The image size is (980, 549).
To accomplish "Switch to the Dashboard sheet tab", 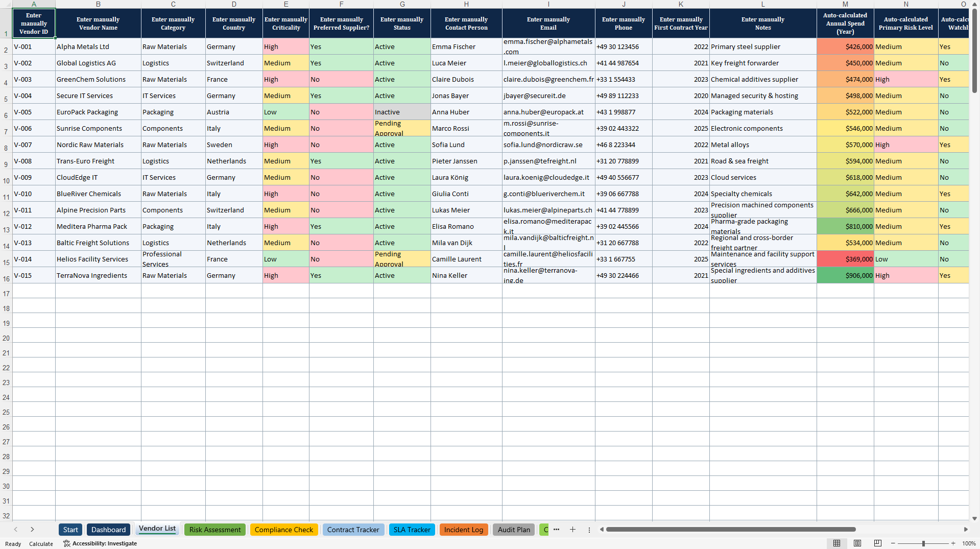I will tap(108, 530).
